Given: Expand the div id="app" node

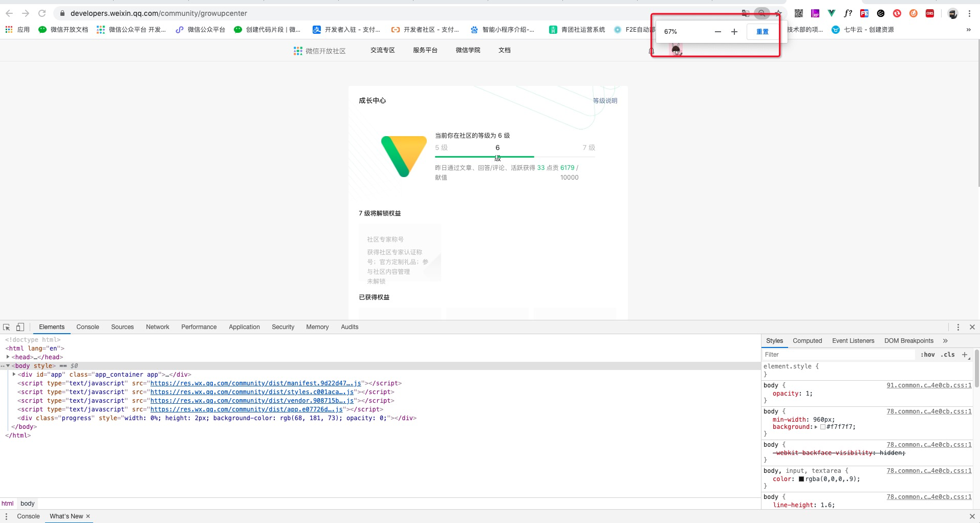Looking at the screenshot, I should pyautogui.click(x=14, y=375).
